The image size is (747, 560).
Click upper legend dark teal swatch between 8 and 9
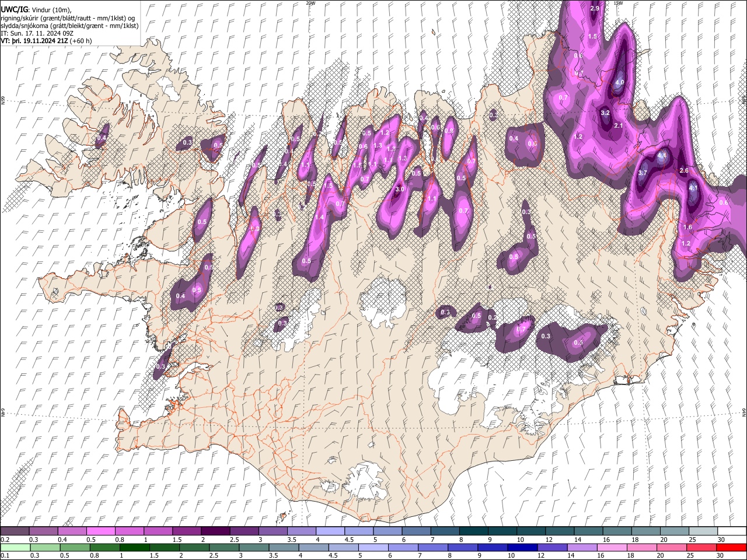(x=473, y=531)
